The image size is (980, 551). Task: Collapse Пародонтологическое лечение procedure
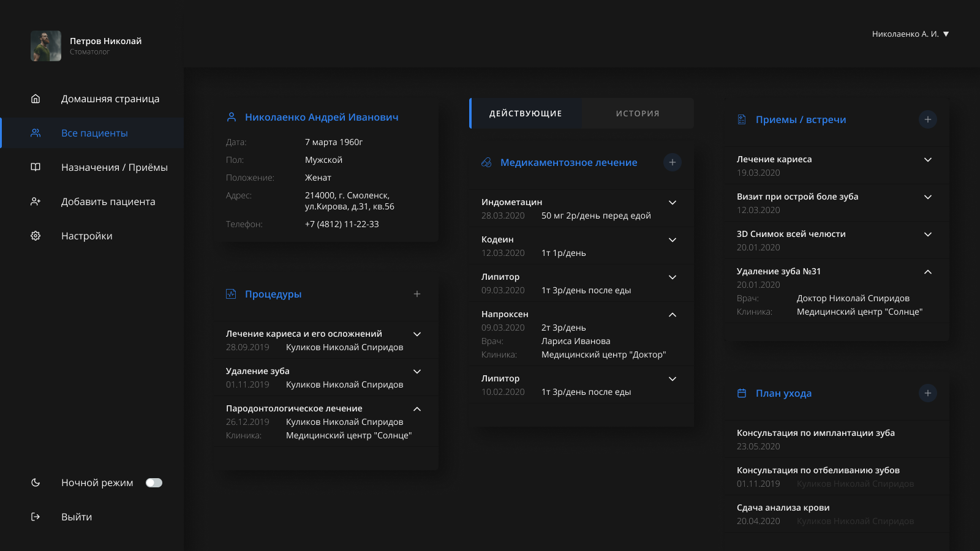click(417, 409)
